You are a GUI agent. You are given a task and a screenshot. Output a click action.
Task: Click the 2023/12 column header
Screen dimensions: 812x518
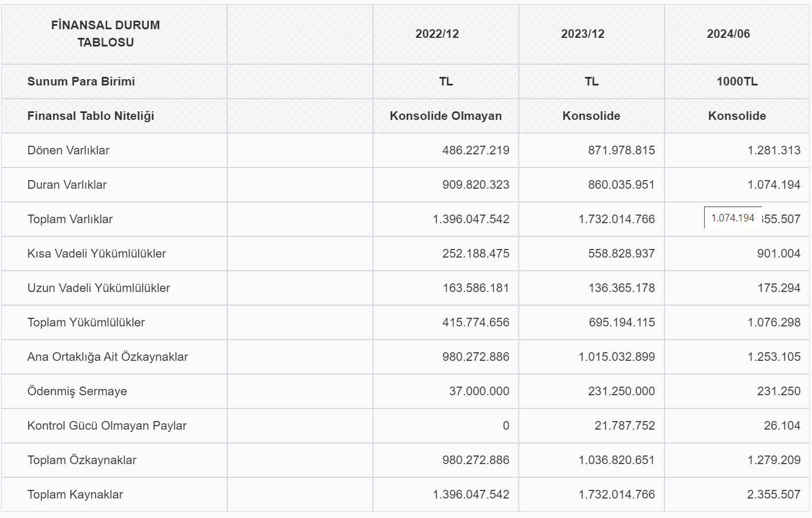click(x=583, y=34)
